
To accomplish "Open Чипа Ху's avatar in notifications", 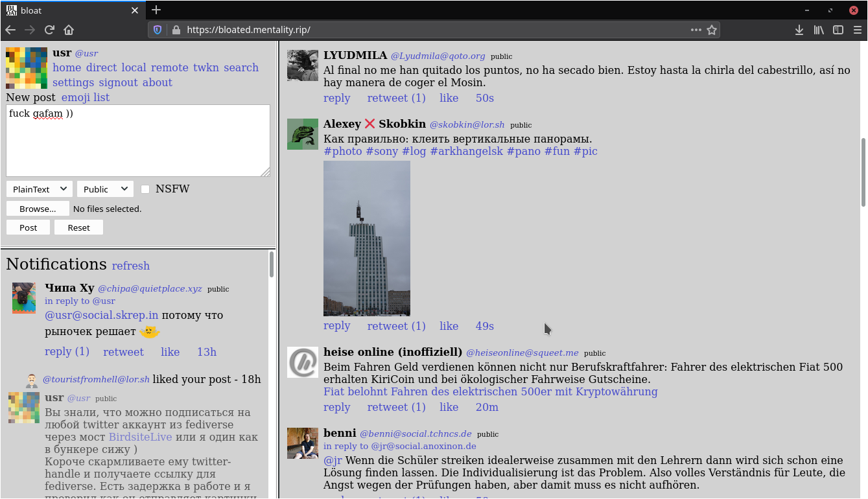I will (24, 298).
